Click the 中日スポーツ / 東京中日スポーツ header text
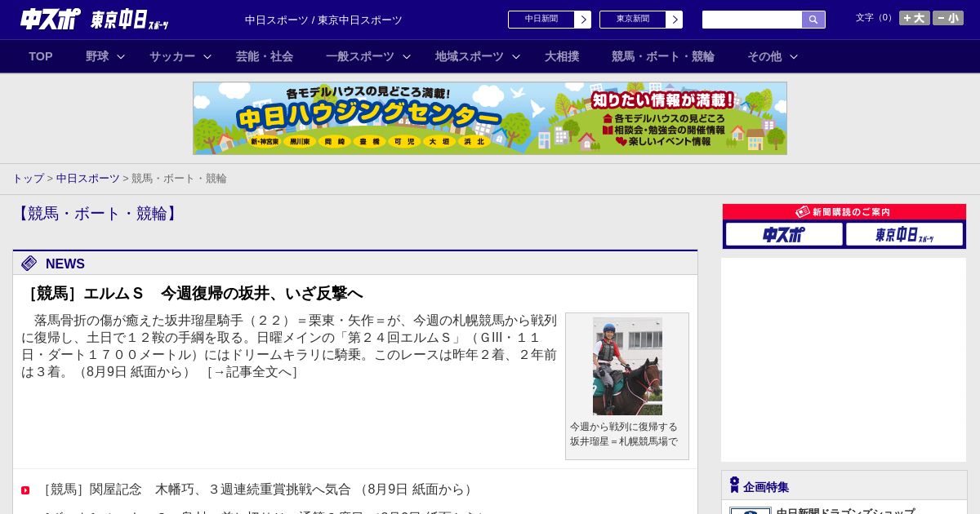 (x=323, y=20)
